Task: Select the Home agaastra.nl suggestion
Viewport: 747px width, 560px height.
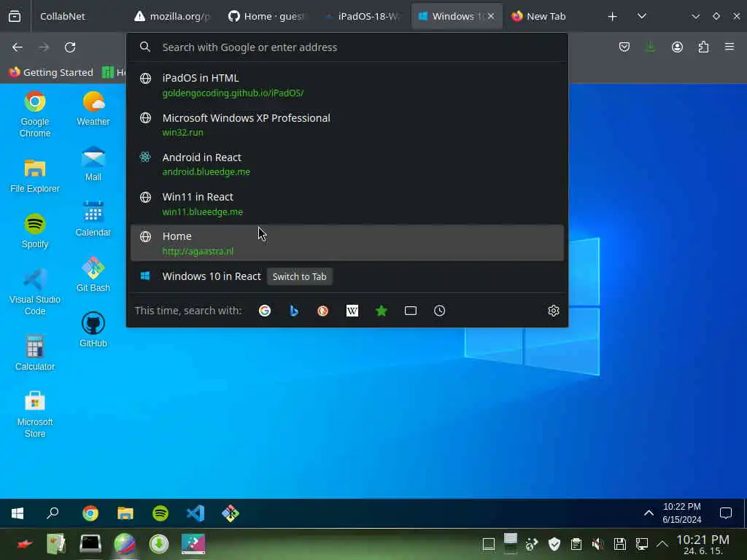Action: point(347,244)
